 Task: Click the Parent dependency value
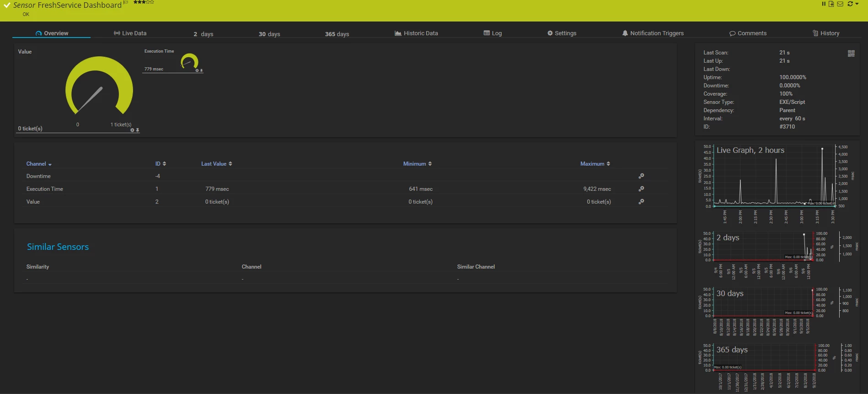click(787, 110)
